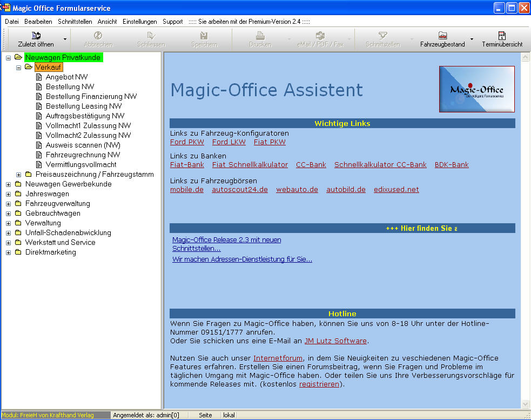Click the Vermittlungsvollmacht document icon
The height and width of the screenshot is (420, 531).
(39, 164)
